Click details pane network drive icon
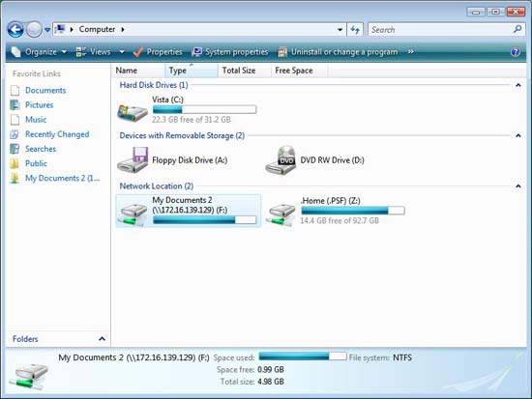Viewport: 532px width, 399px height. pos(28,377)
